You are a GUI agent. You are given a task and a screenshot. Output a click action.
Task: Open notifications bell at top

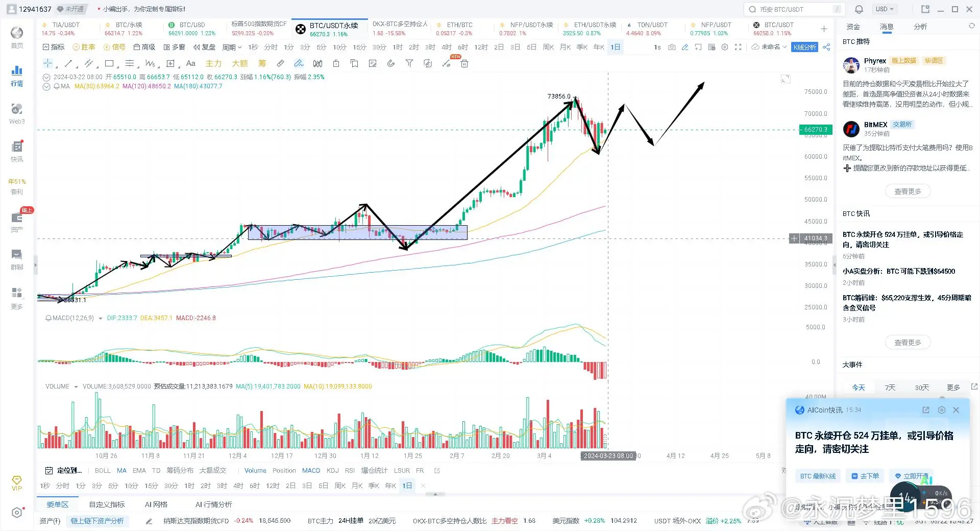point(859,9)
